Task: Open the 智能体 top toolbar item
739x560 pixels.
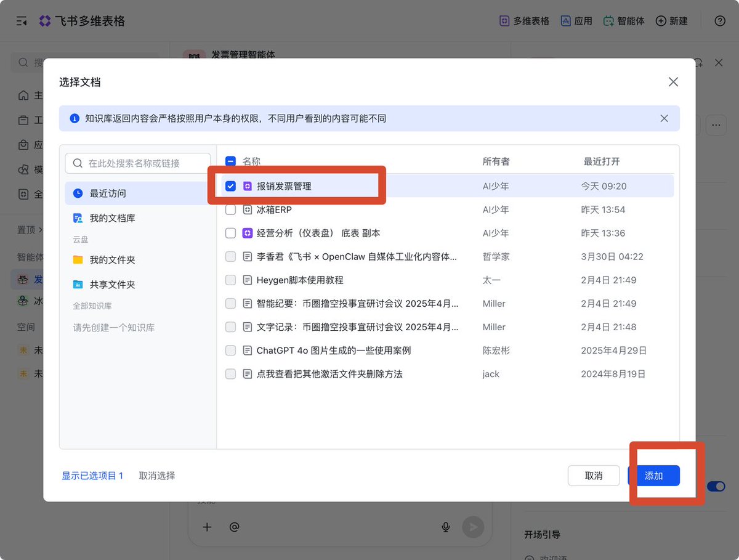Action: click(x=623, y=21)
